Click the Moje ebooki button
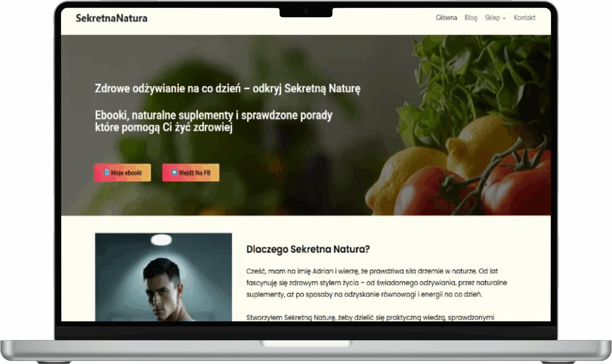This screenshot has height=364, width=612. (122, 172)
